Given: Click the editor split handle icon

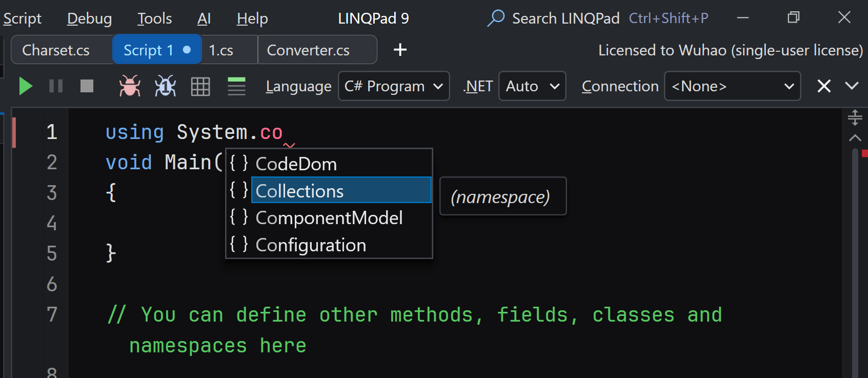Looking at the screenshot, I should pos(855,117).
